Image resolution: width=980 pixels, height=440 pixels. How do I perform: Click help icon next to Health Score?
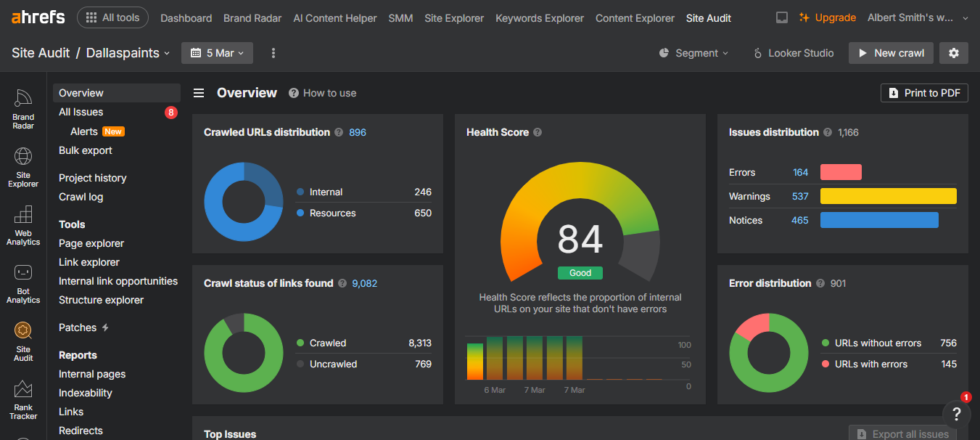pyautogui.click(x=538, y=132)
